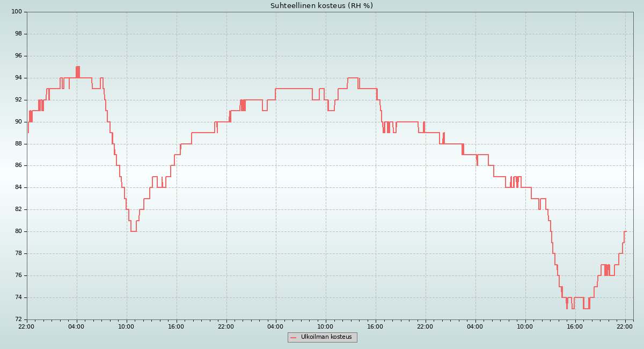Click the rightmost 16:00 x-axis label

tap(575, 326)
